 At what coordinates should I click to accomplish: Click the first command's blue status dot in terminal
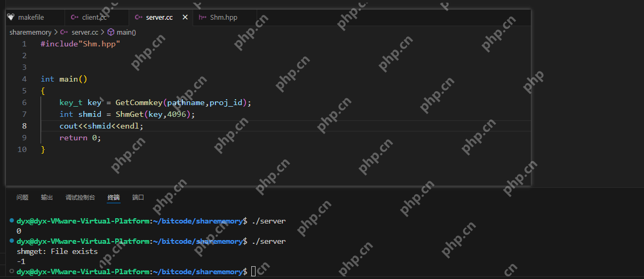click(x=12, y=220)
